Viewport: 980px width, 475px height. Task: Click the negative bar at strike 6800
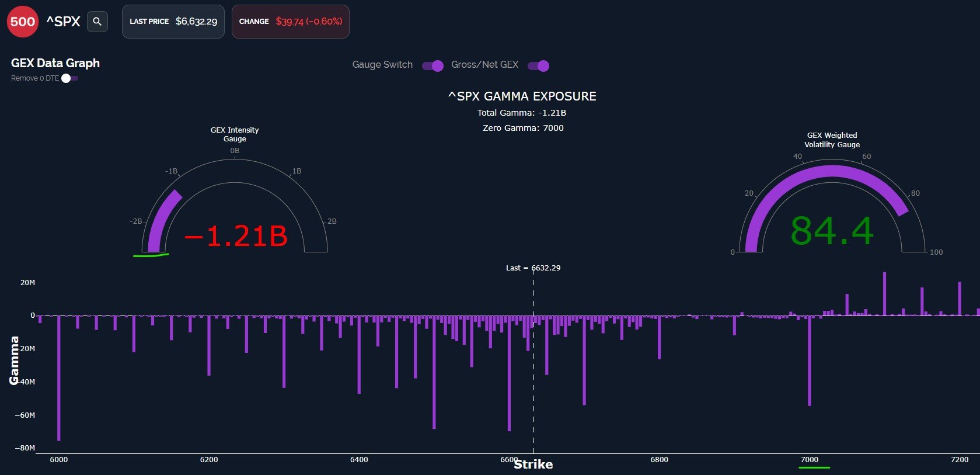659,337
